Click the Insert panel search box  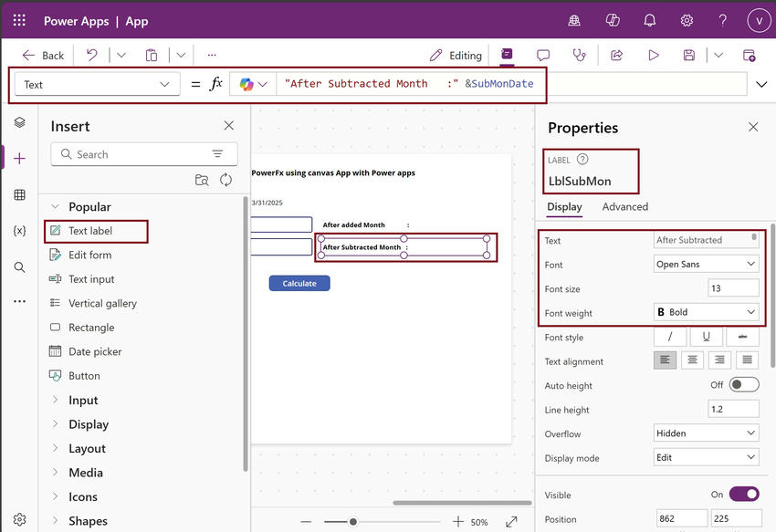coord(144,154)
